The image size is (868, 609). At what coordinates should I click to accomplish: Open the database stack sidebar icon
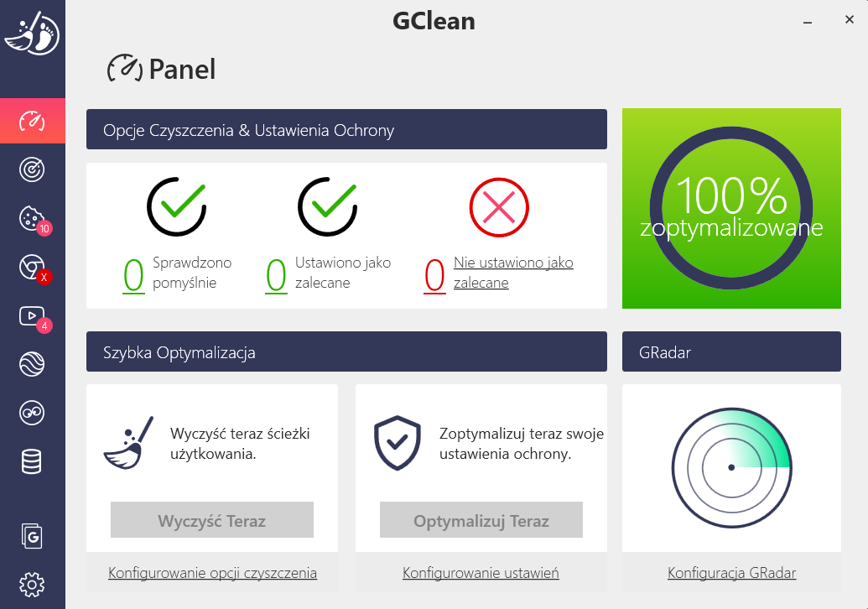tap(32, 461)
